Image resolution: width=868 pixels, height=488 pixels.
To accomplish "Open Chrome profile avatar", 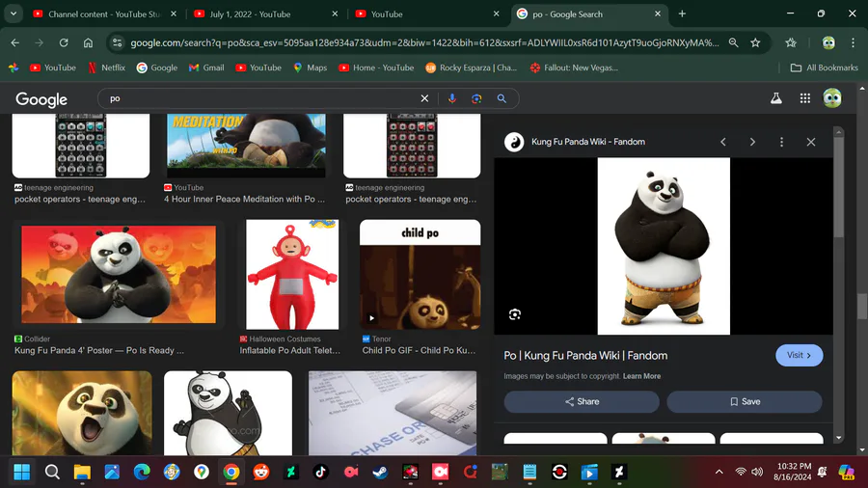I will pos(828,42).
